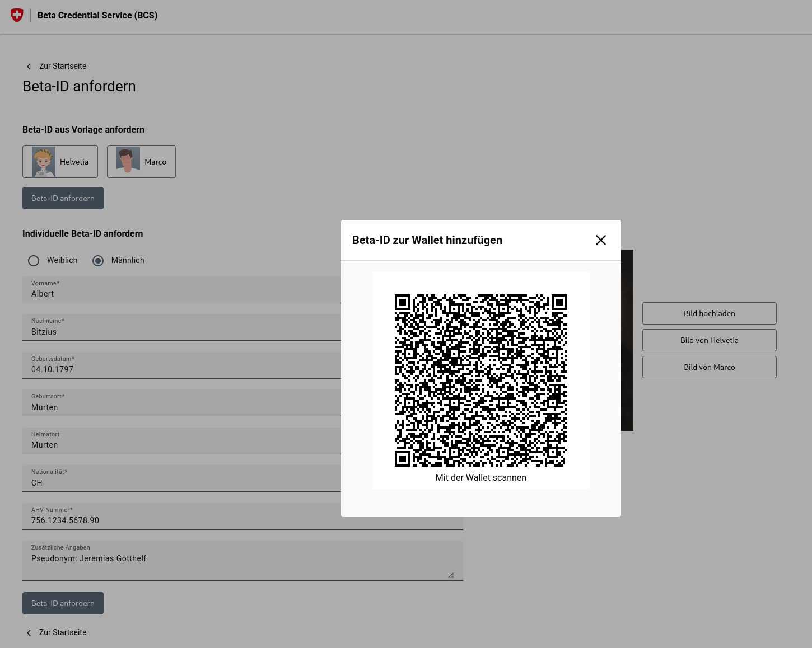Click the Beta-ID aus Vorlage anfordern heading
Viewport: 812px width, 648px height.
83,129
